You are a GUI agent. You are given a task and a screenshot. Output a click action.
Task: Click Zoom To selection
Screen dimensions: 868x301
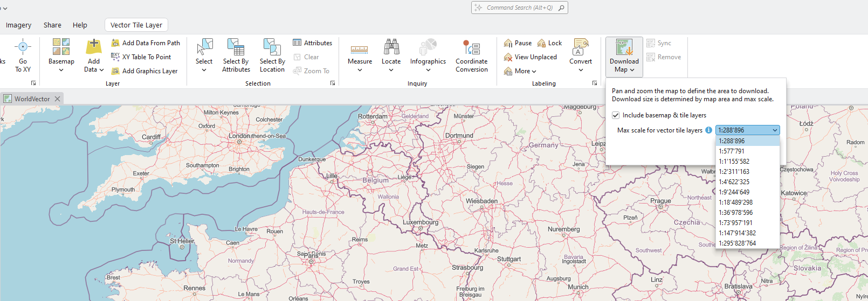coord(311,71)
